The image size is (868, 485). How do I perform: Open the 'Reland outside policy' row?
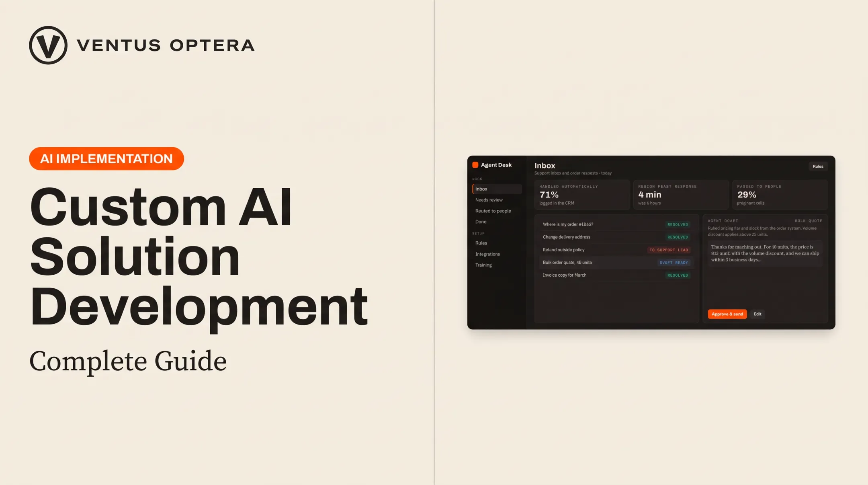coord(616,250)
